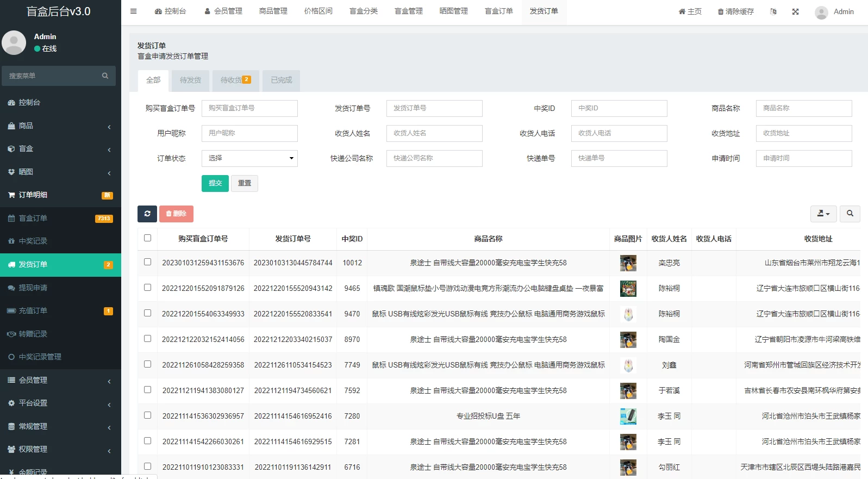
Task: Click the language switch icon in header
Action: [x=773, y=11]
